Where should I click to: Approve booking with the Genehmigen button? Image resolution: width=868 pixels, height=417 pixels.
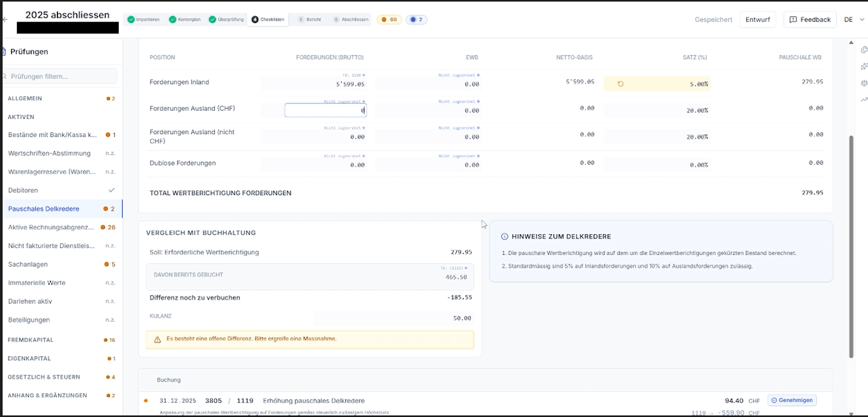pyautogui.click(x=792, y=400)
